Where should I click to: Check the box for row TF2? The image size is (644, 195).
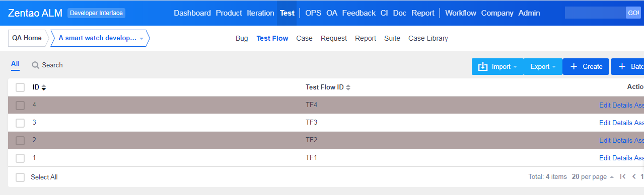click(x=20, y=141)
